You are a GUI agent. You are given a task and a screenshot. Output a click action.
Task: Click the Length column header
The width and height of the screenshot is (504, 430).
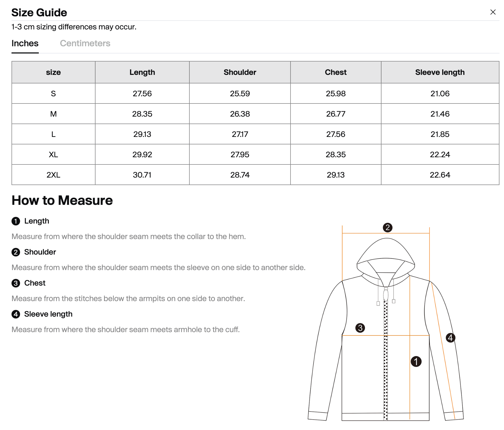[142, 72]
